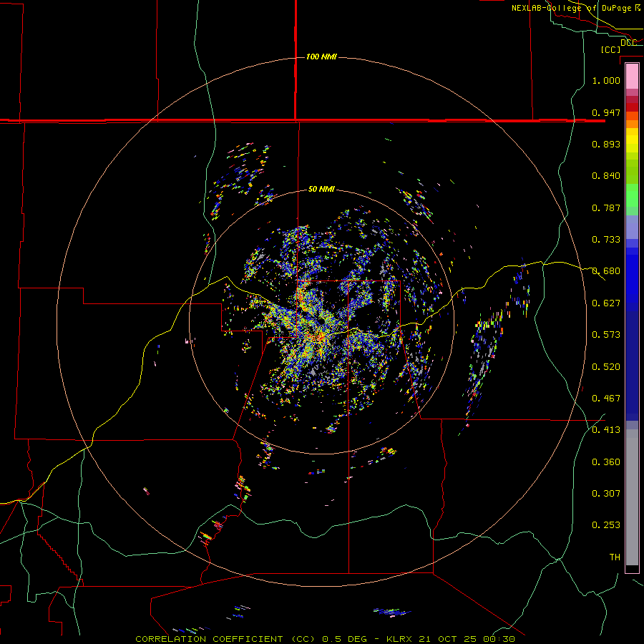Click the 0.307 legend value
The width and height of the screenshot is (644, 644).
[x=606, y=494]
